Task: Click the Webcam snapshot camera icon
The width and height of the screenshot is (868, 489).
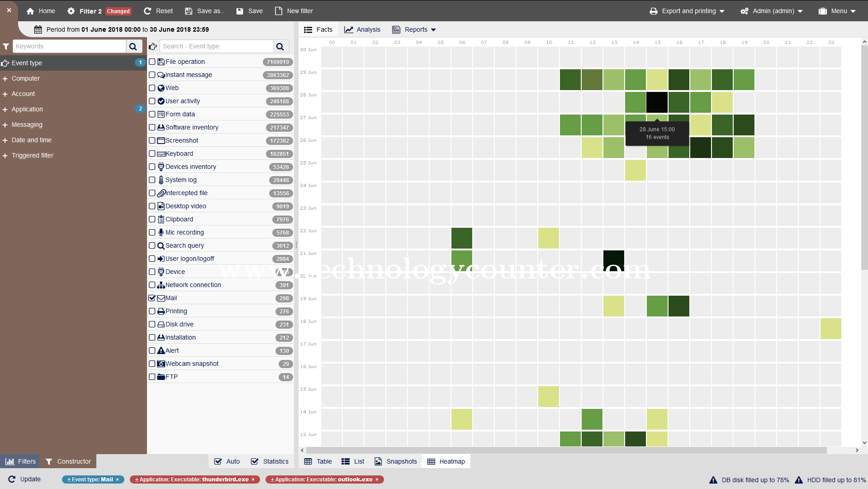Action: (161, 364)
